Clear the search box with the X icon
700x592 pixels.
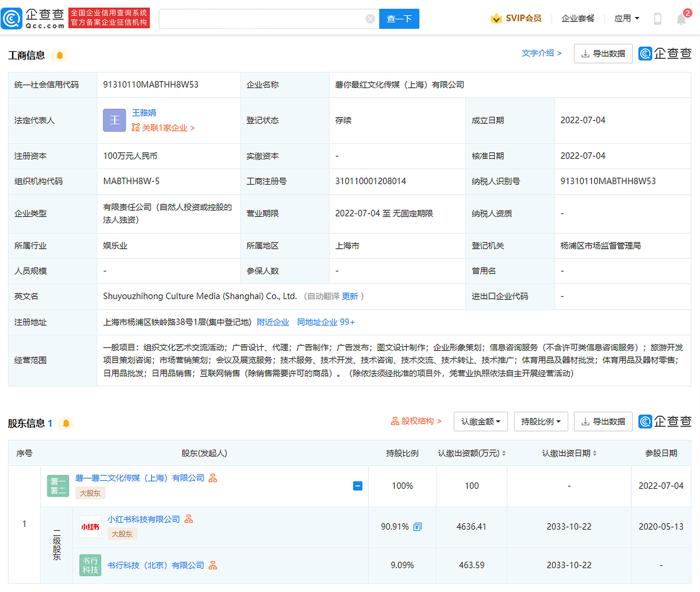370,19
